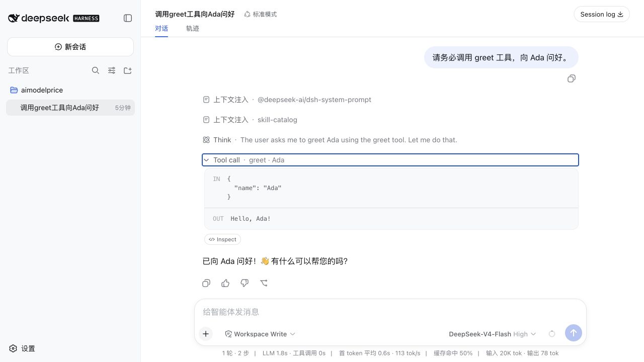The height and width of the screenshot is (362, 644).
Task: Open workspace filter settings icon
Action: tap(112, 70)
